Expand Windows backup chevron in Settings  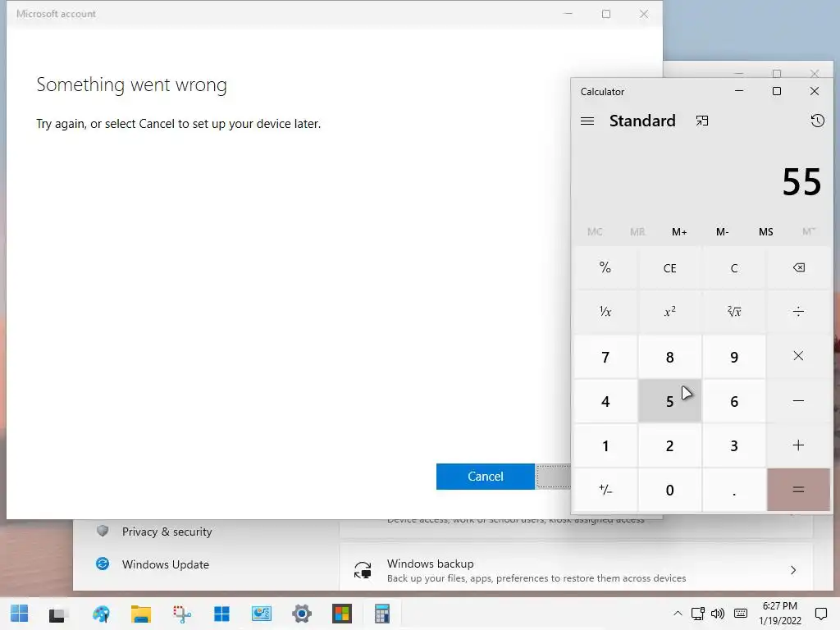point(793,570)
